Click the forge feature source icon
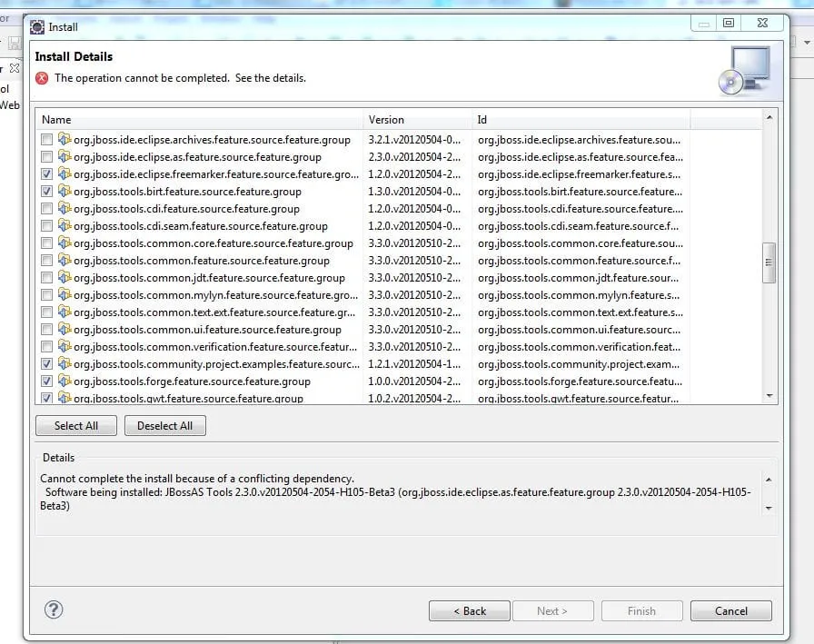The width and height of the screenshot is (814, 644). coord(65,381)
